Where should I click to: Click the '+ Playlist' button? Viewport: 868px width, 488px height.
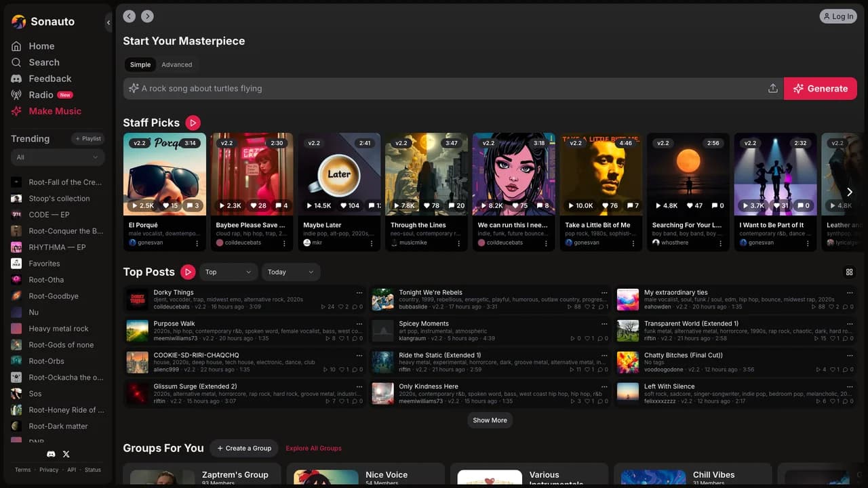(88, 139)
